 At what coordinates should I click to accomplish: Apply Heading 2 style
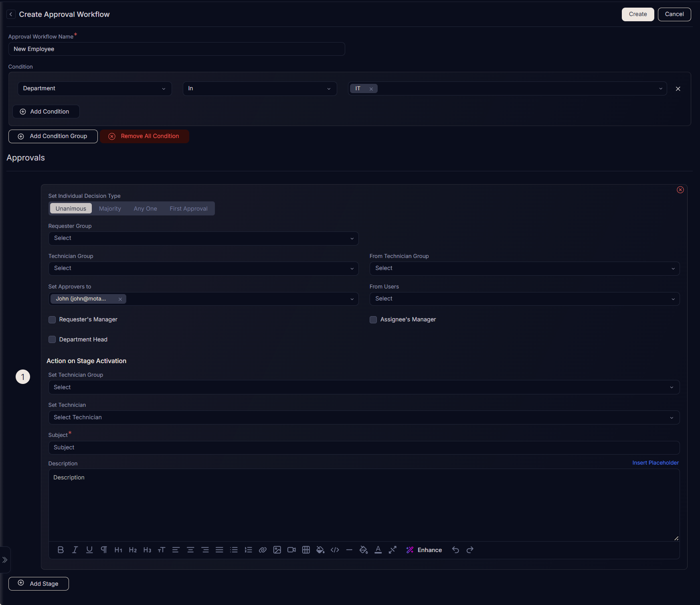click(133, 550)
